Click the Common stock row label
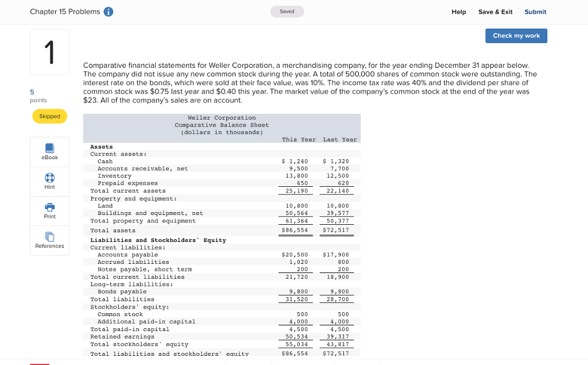Screen dimensions: 588x365 click(x=120, y=314)
